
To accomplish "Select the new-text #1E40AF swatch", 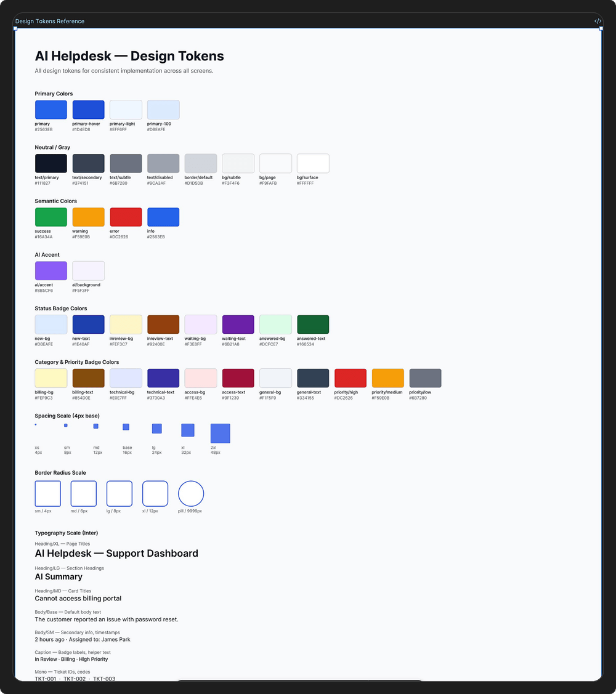I will pyautogui.click(x=89, y=325).
